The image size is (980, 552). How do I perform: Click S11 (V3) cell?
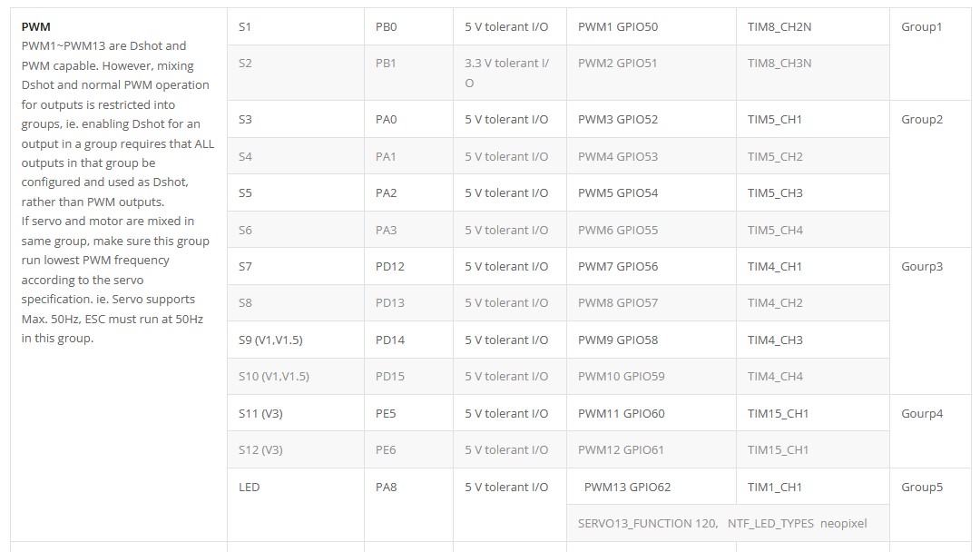(296, 413)
